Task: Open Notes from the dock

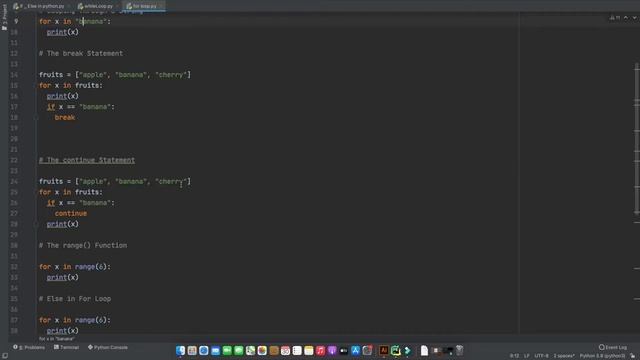Action: 309,350
